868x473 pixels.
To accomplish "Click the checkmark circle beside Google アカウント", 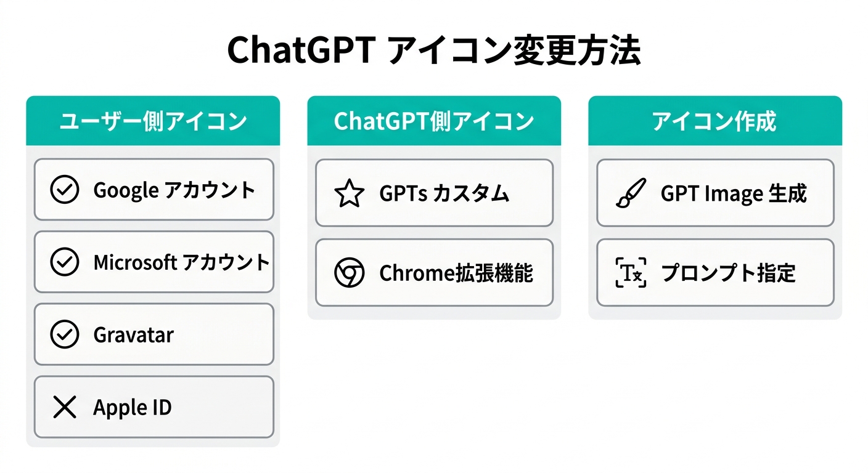I will coord(65,190).
